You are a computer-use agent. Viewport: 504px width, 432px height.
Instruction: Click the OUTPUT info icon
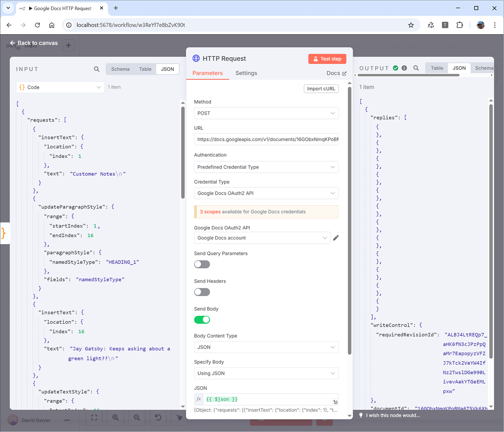click(x=404, y=68)
